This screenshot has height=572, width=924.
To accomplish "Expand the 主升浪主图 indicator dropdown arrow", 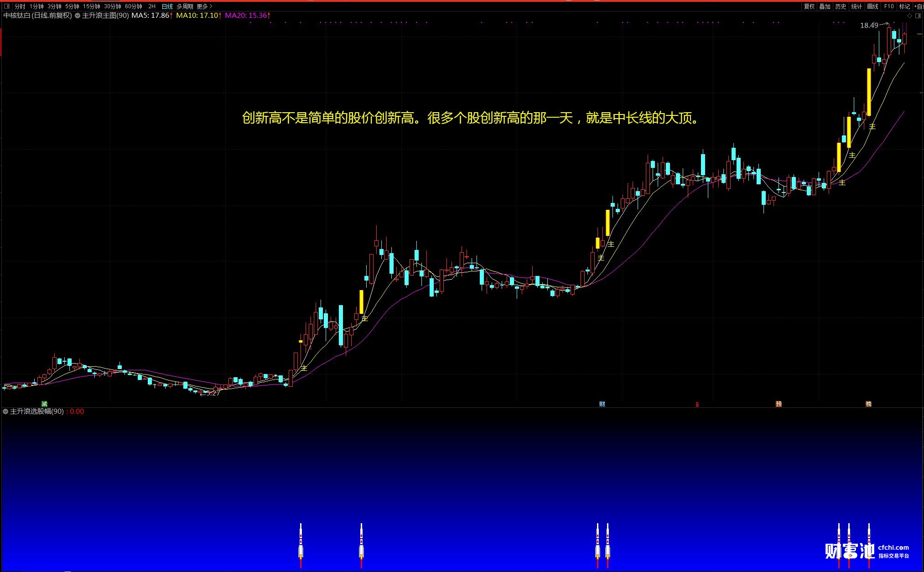I will [x=78, y=16].
